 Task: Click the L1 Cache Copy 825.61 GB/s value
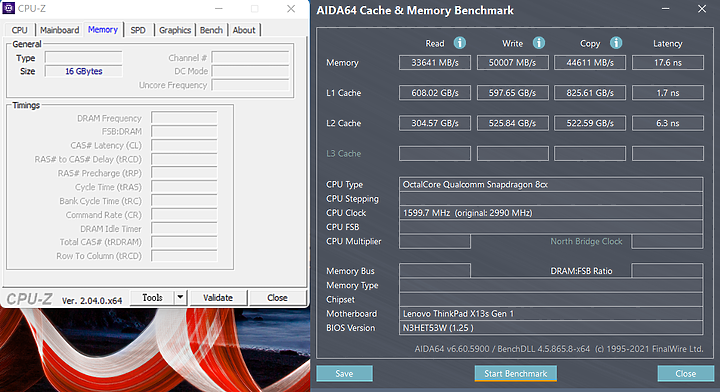click(590, 93)
